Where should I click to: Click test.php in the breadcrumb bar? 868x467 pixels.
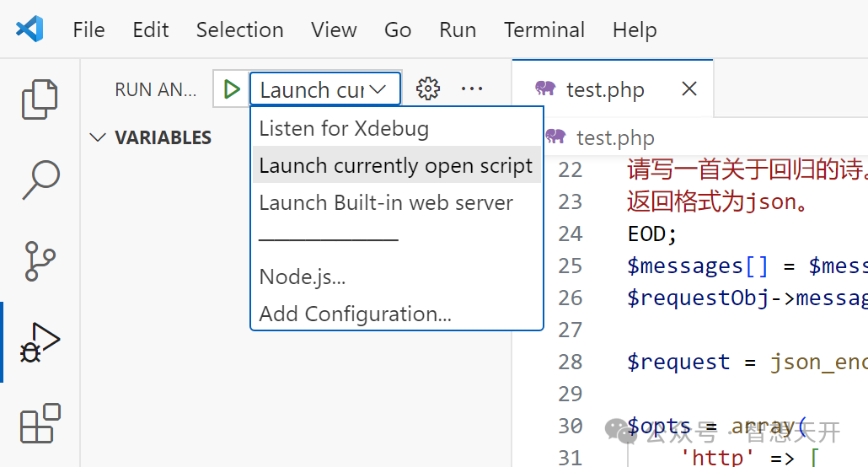(614, 137)
